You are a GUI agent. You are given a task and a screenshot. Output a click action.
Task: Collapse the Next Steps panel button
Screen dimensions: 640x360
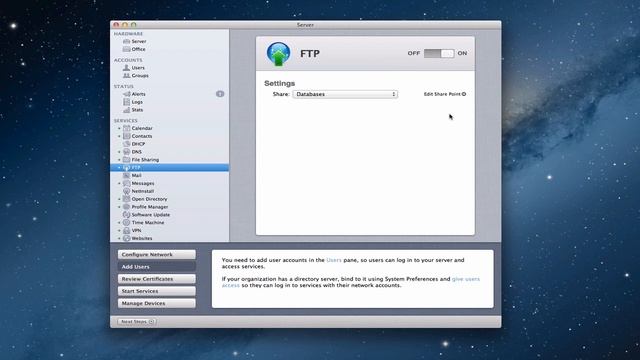(x=137, y=322)
